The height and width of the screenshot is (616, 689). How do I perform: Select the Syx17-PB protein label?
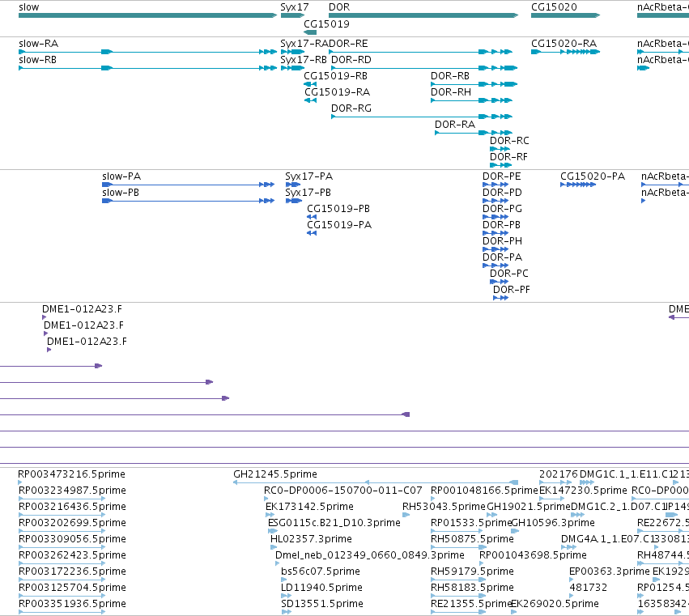[x=308, y=193]
